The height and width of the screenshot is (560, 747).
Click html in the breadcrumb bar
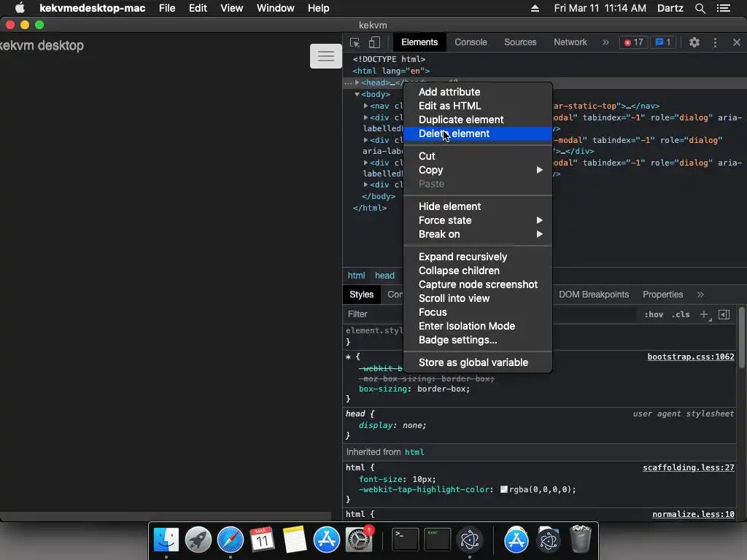(356, 275)
